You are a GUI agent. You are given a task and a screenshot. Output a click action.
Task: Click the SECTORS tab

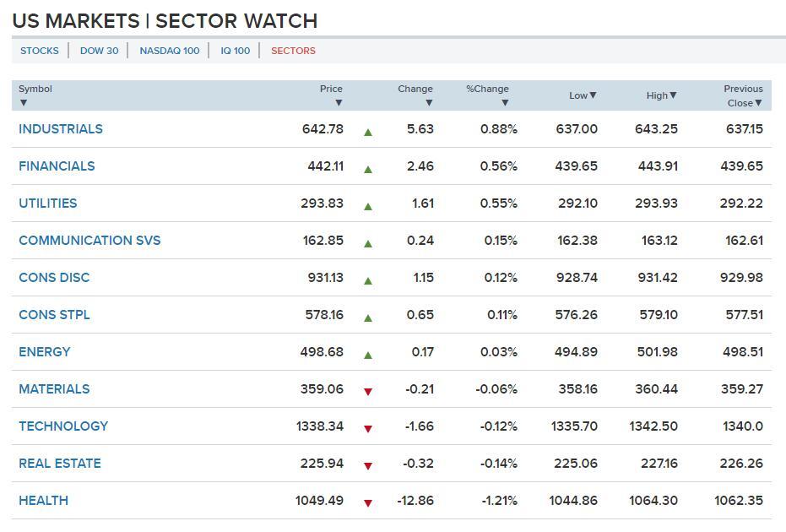pos(293,51)
